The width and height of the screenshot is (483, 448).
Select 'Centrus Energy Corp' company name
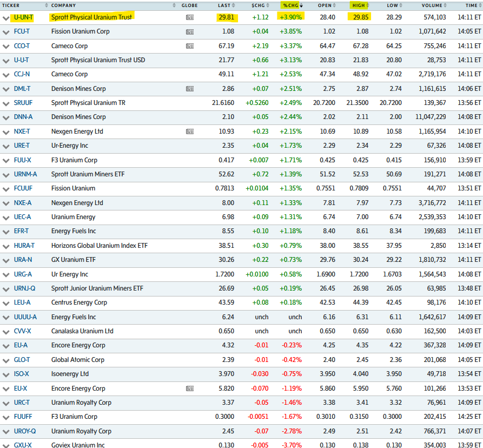pyautogui.click(x=79, y=302)
